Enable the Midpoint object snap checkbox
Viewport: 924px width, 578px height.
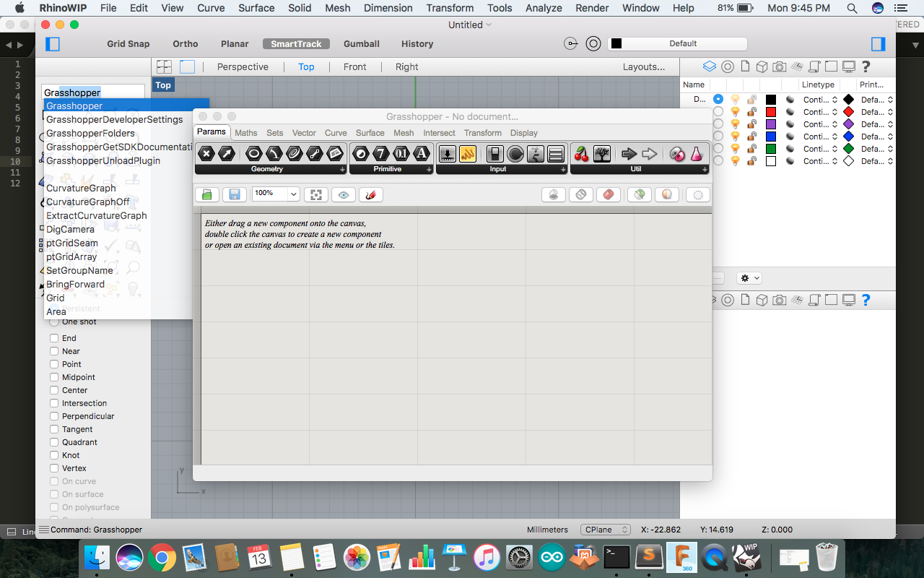54,377
